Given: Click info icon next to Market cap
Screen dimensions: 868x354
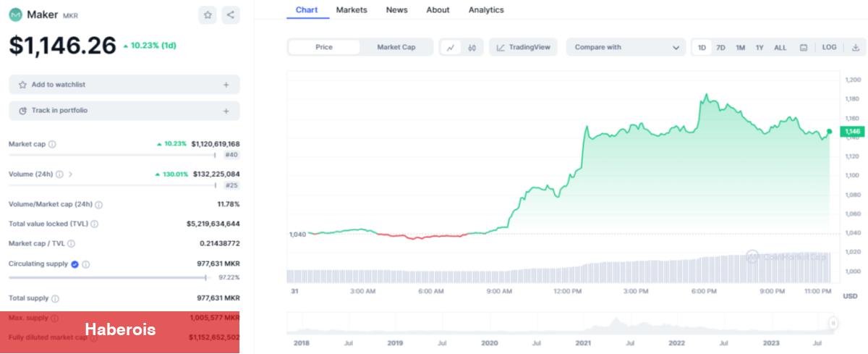Looking at the screenshot, I should point(52,144).
